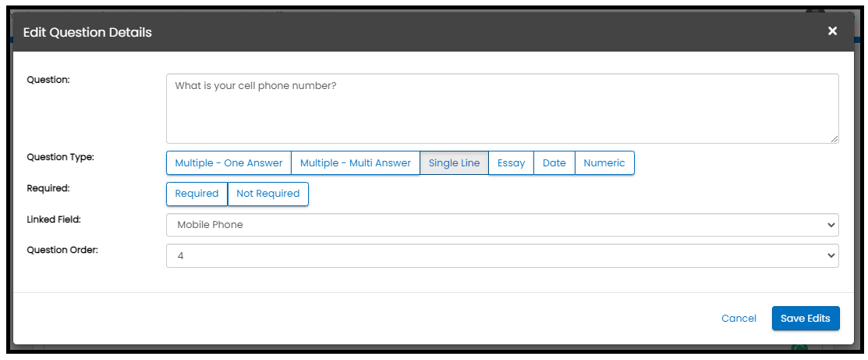This screenshot has height=360, width=868.
Task: Switch question type to Essay
Action: 511,163
